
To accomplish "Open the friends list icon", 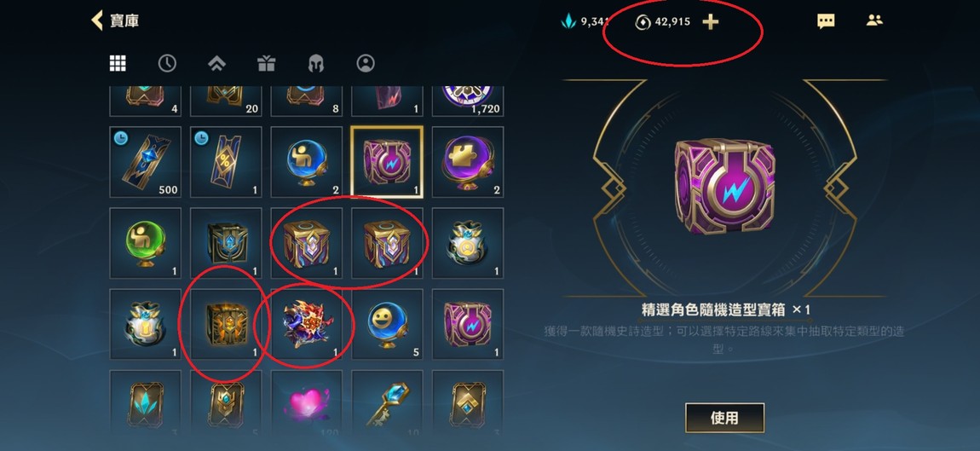I will tap(874, 20).
